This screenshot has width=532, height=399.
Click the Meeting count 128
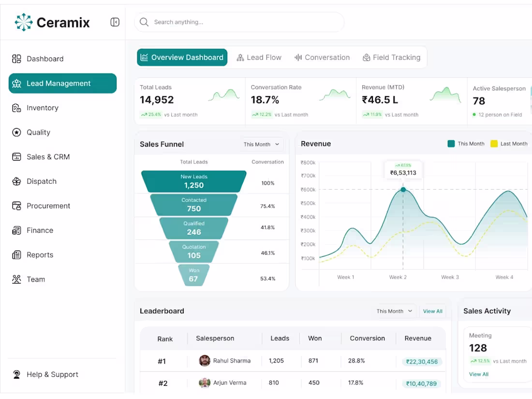(478, 348)
